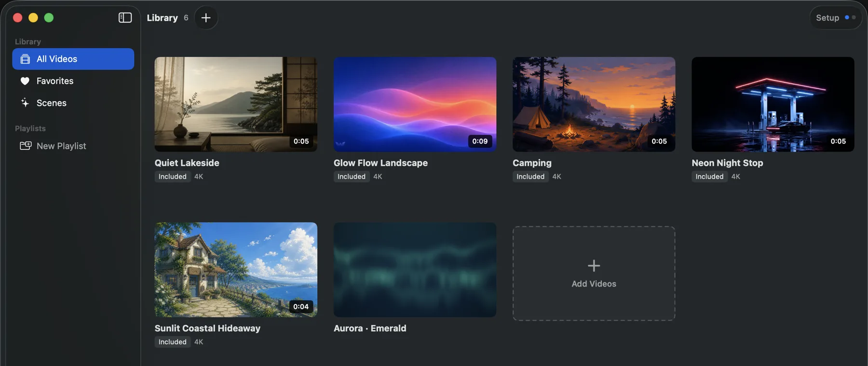Click the Add Videos text label
Image resolution: width=868 pixels, height=366 pixels.
tap(594, 284)
